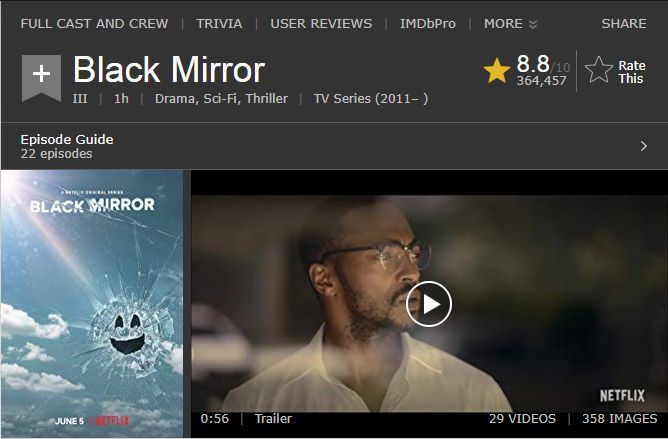668x439 pixels.
Task: Open USER REVIEWS link
Action: point(321,23)
